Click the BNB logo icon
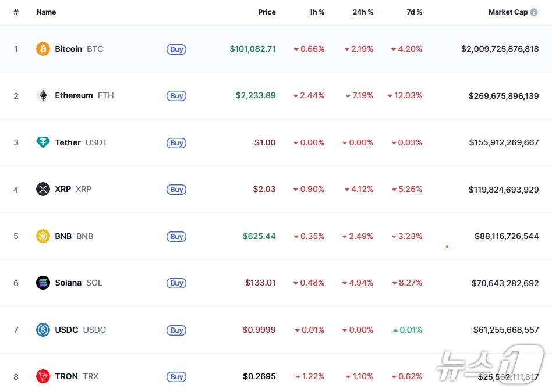The image size is (552, 392). (x=43, y=236)
